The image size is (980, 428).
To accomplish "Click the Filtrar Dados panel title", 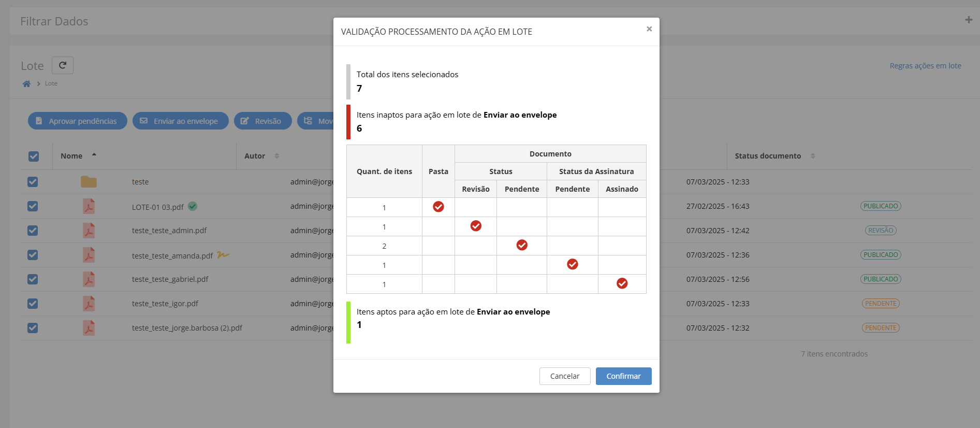I will (54, 21).
